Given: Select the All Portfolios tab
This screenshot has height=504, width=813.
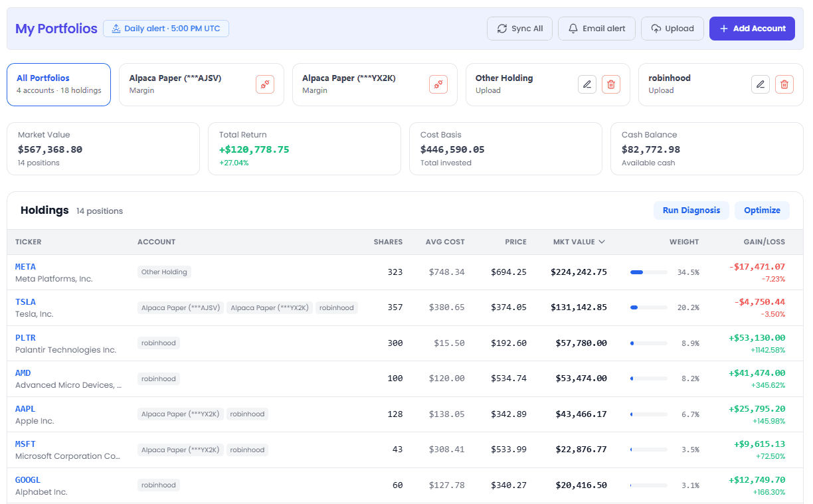Looking at the screenshot, I should click(x=58, y=84).
